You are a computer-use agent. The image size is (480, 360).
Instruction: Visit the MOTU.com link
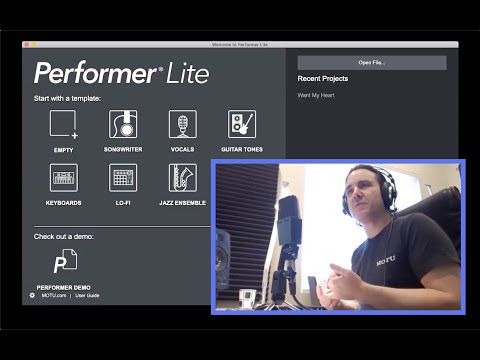[x=54, y=295]
